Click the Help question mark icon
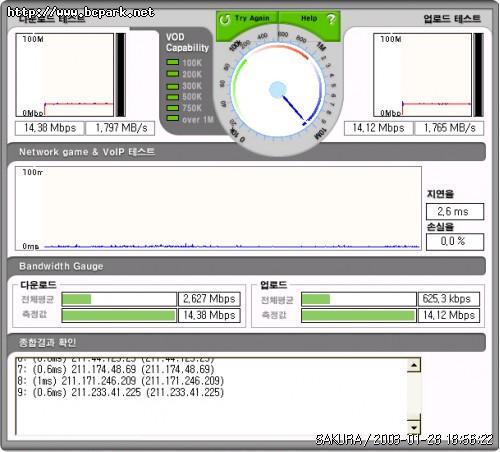Image resolution: width=500 pixels, height=452 pixels. point(331,19)
